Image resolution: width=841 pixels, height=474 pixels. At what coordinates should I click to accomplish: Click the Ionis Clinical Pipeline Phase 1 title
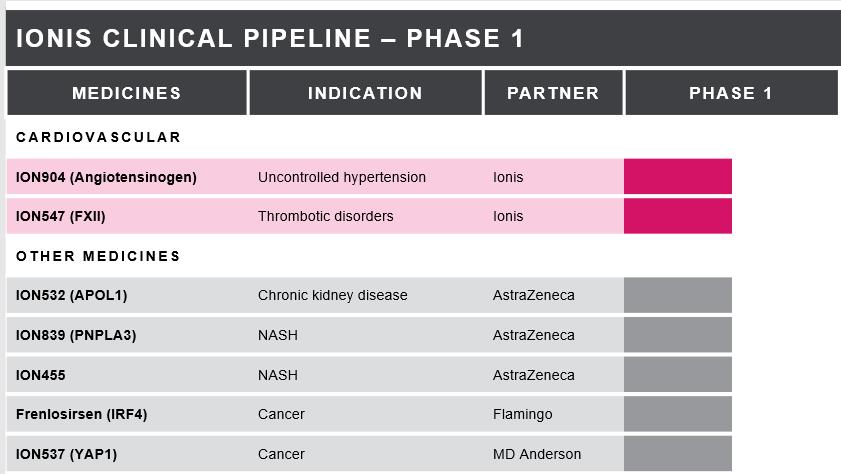[x=270, y=39]
